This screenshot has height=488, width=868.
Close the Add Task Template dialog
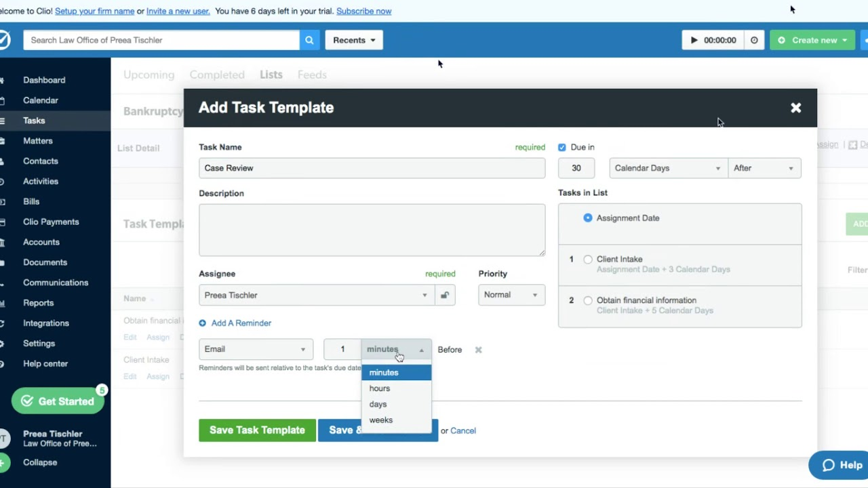(795, 108)
